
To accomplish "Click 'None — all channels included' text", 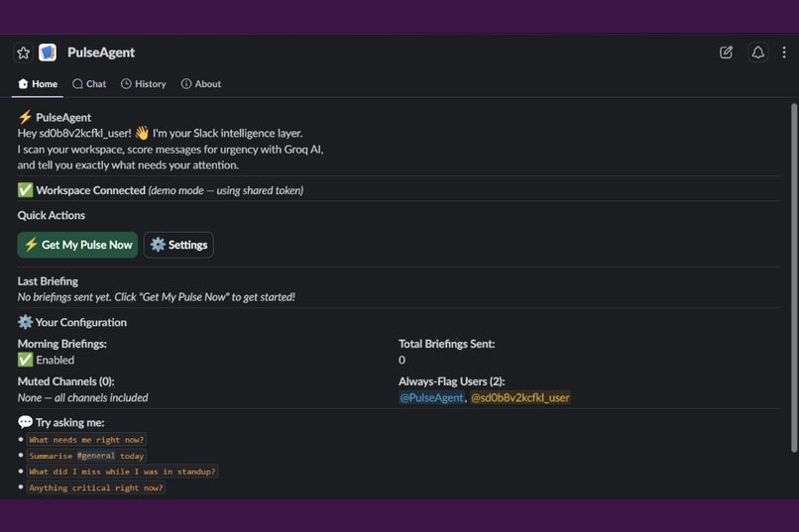I will point(83,397).
